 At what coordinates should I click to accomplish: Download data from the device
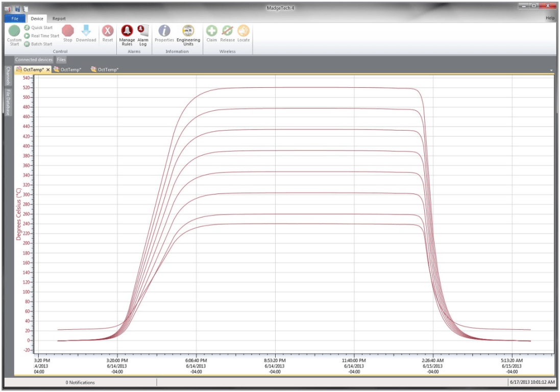point(85,33)
